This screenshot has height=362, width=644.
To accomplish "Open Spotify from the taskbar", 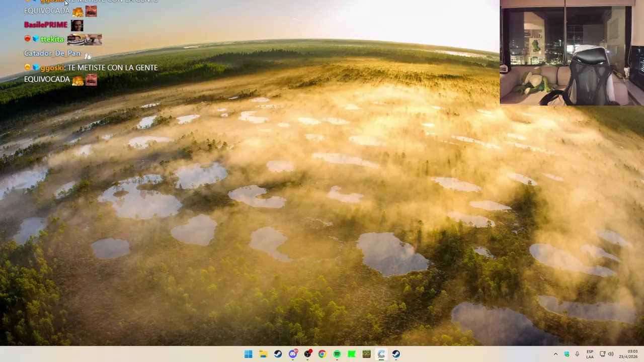I will coord(337,354).
